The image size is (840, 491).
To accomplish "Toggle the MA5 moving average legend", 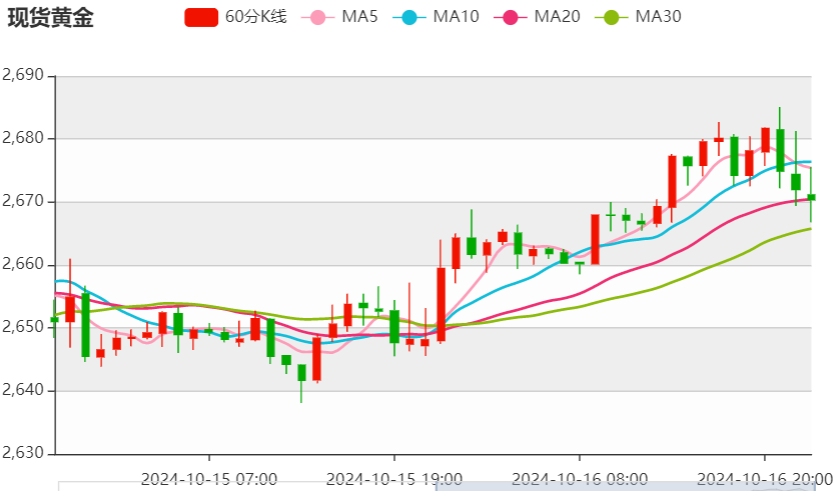I will [x=340, y=17].
